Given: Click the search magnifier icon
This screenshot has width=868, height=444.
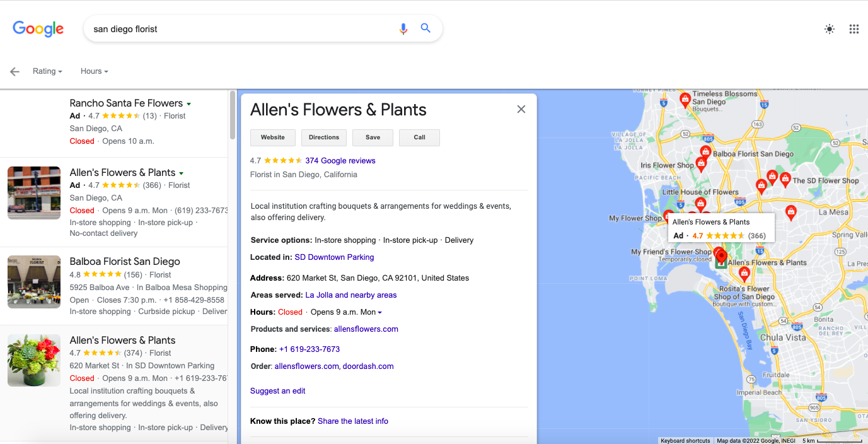Looking at the screenshot, I should (x=425, y=28).
